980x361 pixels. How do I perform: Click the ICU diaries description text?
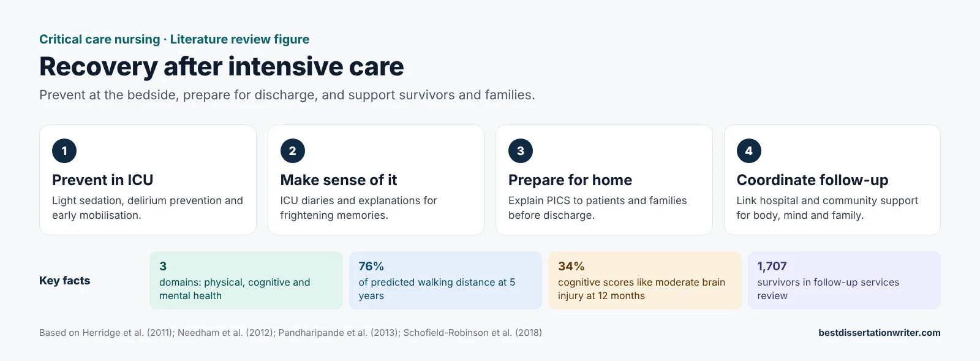point(358,208)
